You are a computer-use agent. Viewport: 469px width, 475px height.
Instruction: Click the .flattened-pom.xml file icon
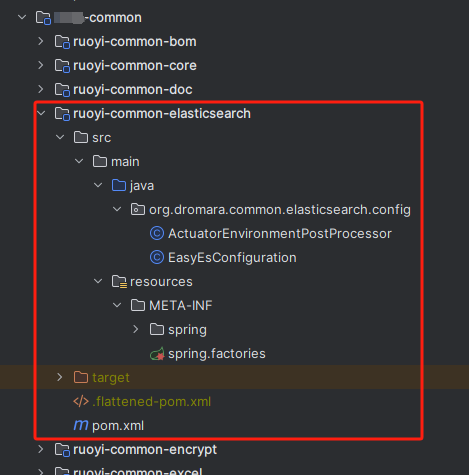[x=81, y=401]
